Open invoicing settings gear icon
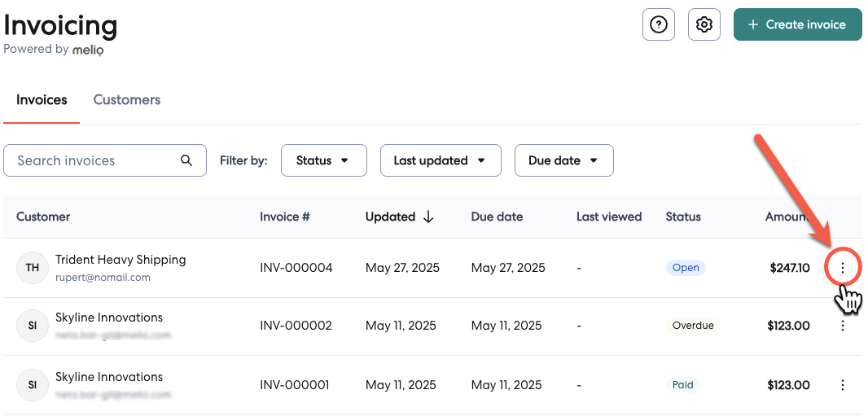 click(704, 24)
